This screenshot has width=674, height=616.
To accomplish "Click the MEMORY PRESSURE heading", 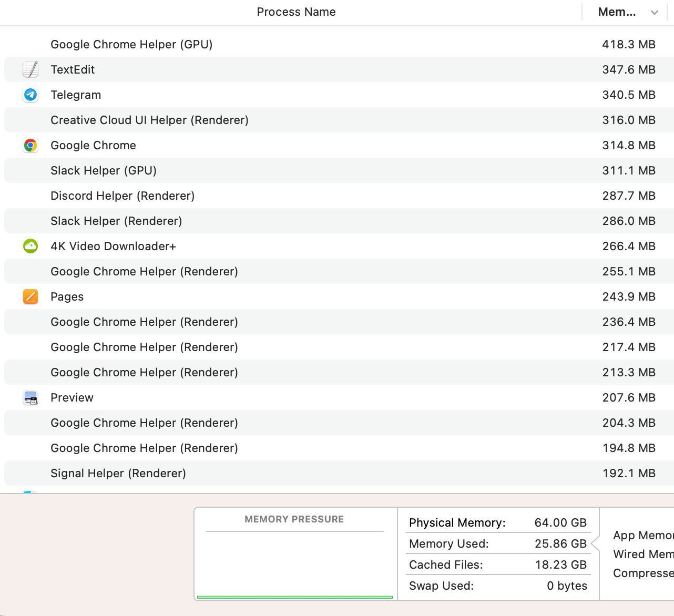I will [x=294, y=519].
